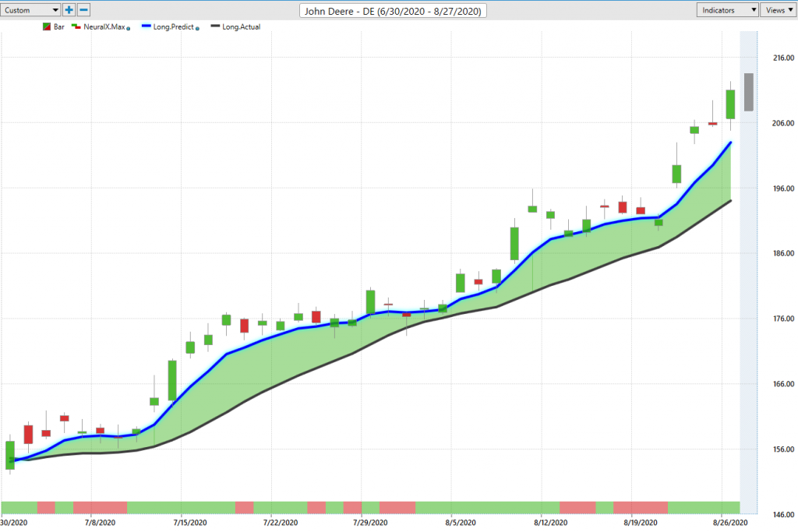Select the "Bar" legend label
This screenshot has height=532, width=798.
pyautogui.click(x=59, y=27)
